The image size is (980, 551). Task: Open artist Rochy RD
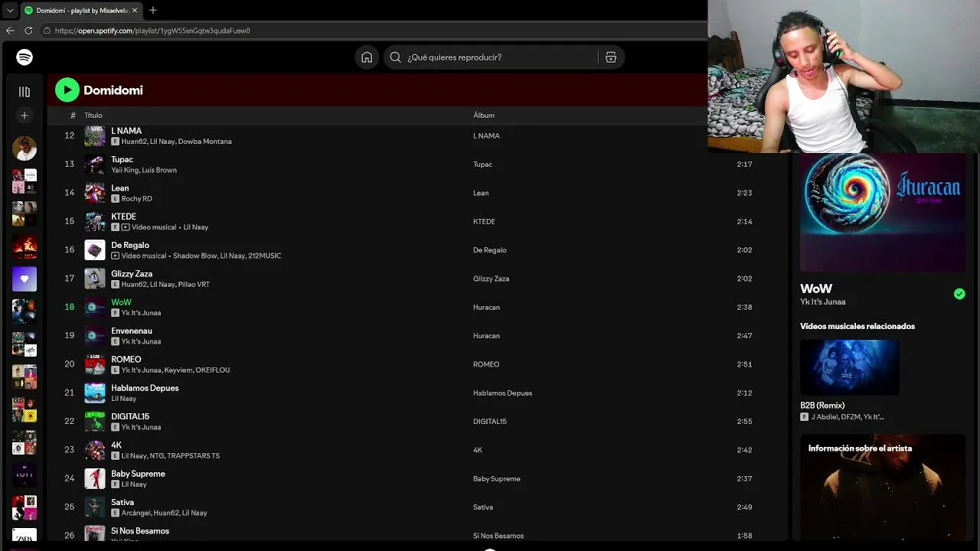click(x=137, y=199)
